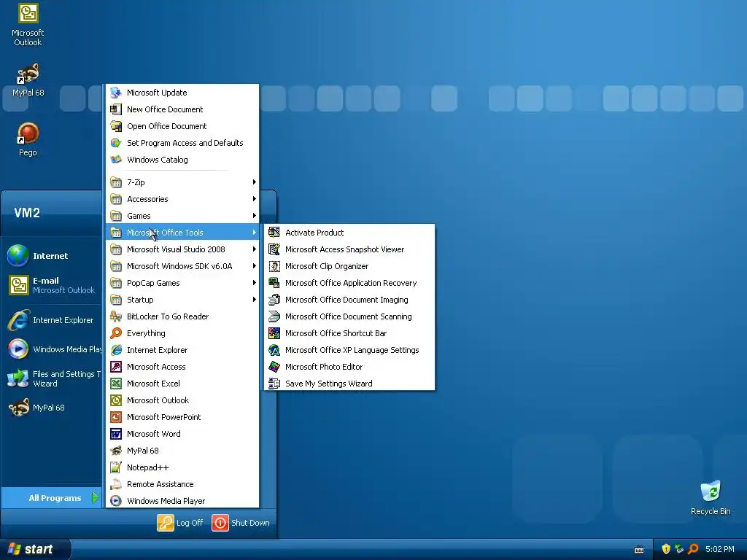Launch Microsoft Outlook from programs list
The image size is (747, 560).
(182, 400)
